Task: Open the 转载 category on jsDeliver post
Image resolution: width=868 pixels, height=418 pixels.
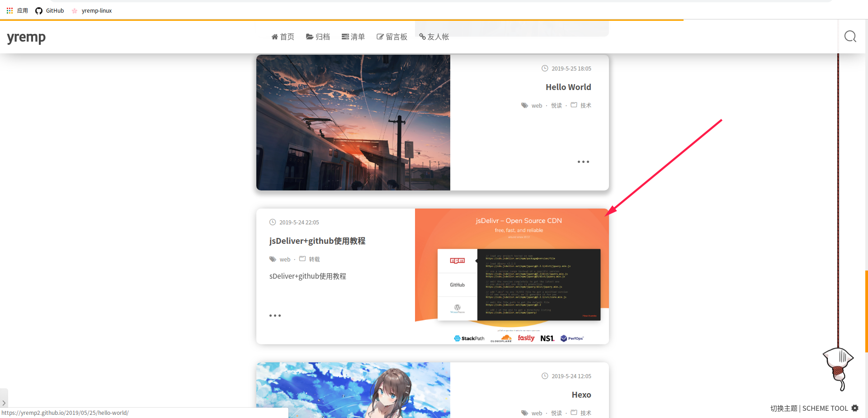Action: (315, 259)
